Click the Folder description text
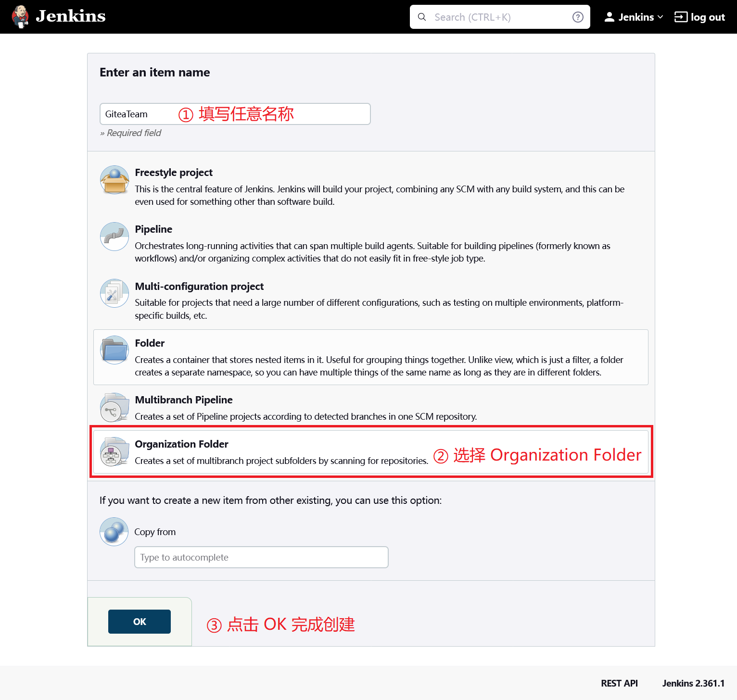The height and width of the screenshot is (700, 737). [x=379, y=366]
